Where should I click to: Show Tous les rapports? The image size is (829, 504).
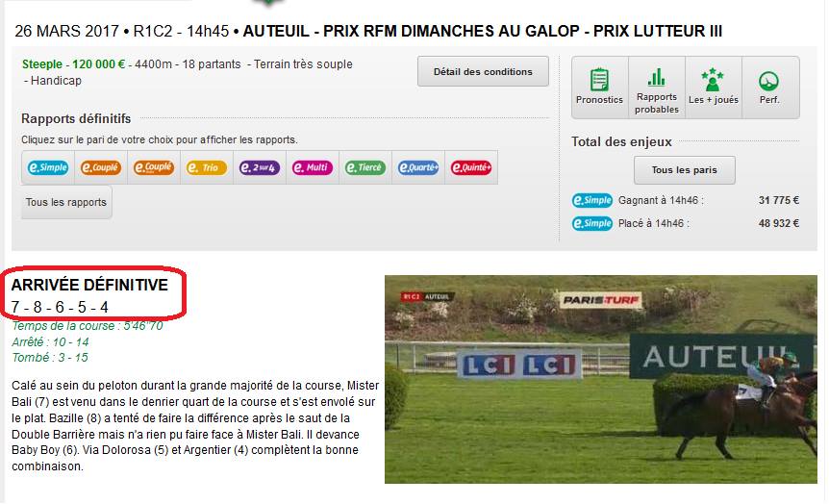pos(66,202)
